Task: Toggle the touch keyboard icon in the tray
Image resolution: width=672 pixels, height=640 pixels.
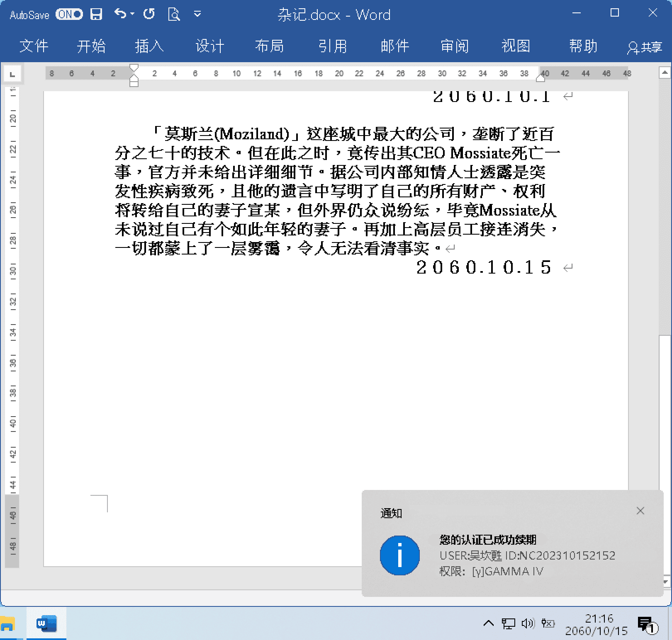Action: click(548, 623)
